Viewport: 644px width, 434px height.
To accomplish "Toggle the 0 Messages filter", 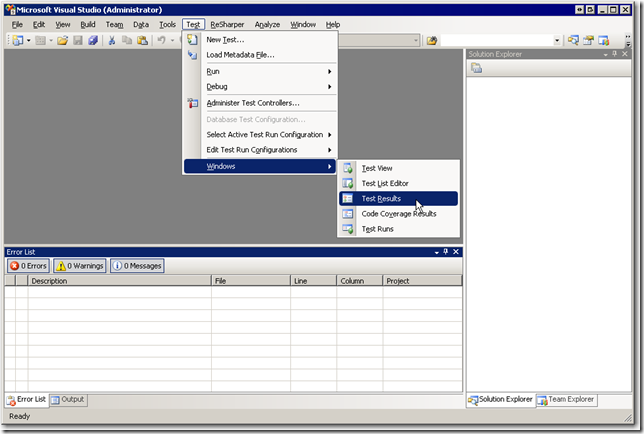I will tap(137, 266).
